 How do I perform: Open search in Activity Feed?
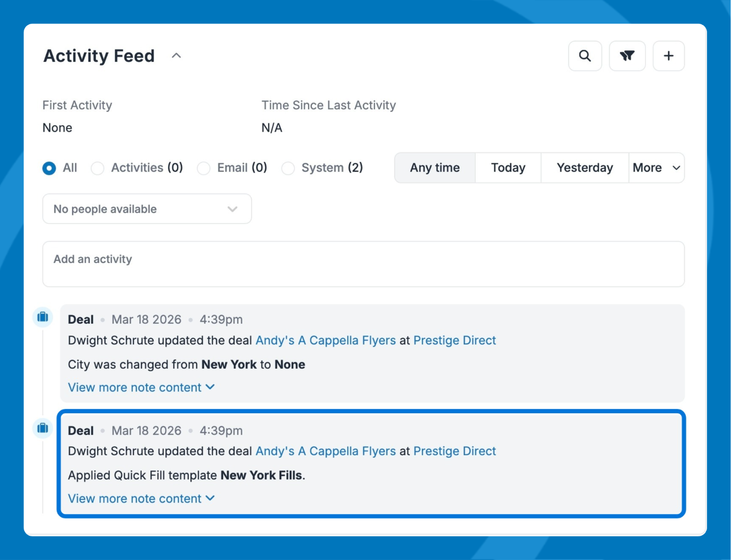coord(585,56)
